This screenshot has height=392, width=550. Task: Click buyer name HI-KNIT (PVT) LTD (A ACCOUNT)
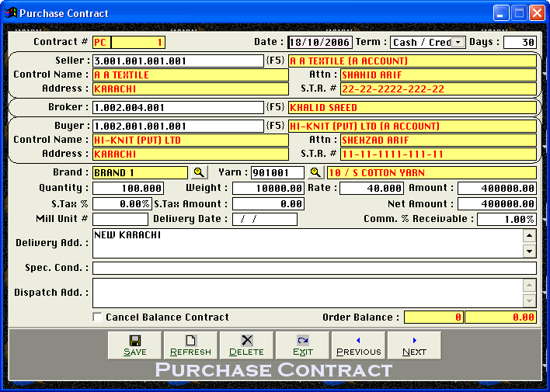click(412, 127)
